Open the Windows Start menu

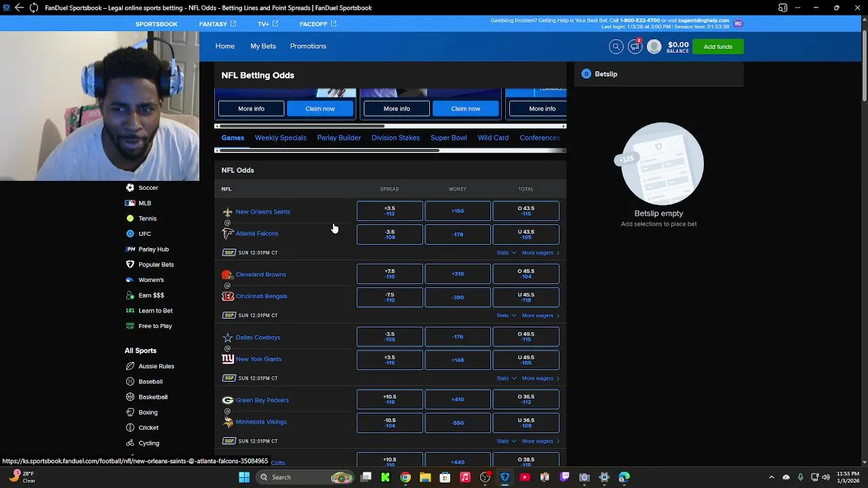pos(244,477)
